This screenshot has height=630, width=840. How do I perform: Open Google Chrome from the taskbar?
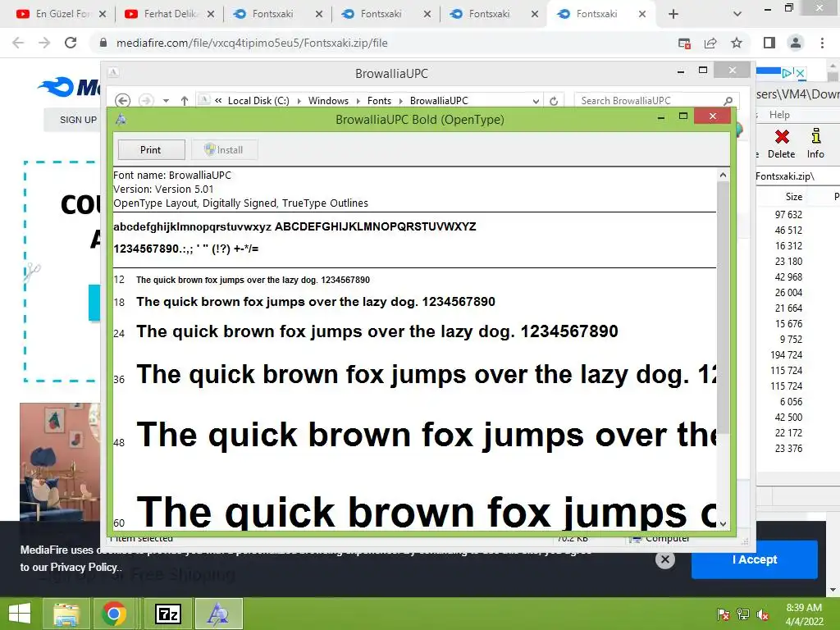(113, 614)
